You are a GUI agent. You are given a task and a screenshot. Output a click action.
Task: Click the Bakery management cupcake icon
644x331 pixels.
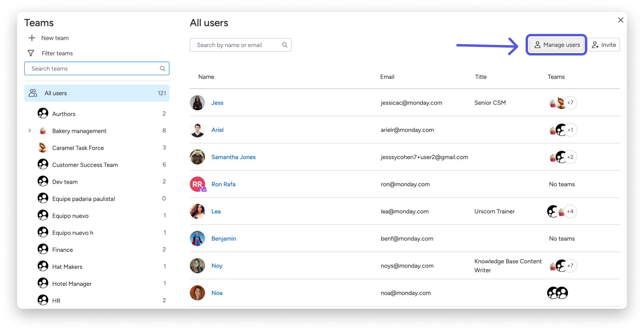tap(43, 130)
